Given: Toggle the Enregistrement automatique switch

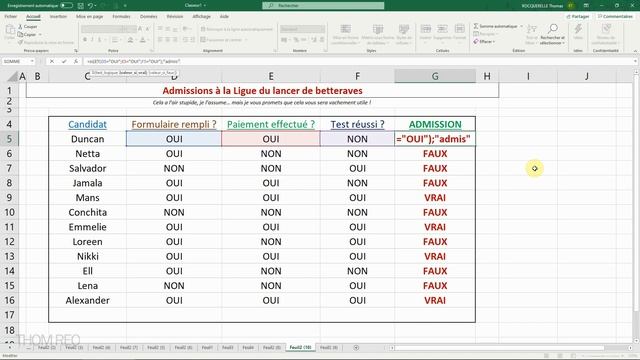Looking at the screenshot, I should [66, 6].
